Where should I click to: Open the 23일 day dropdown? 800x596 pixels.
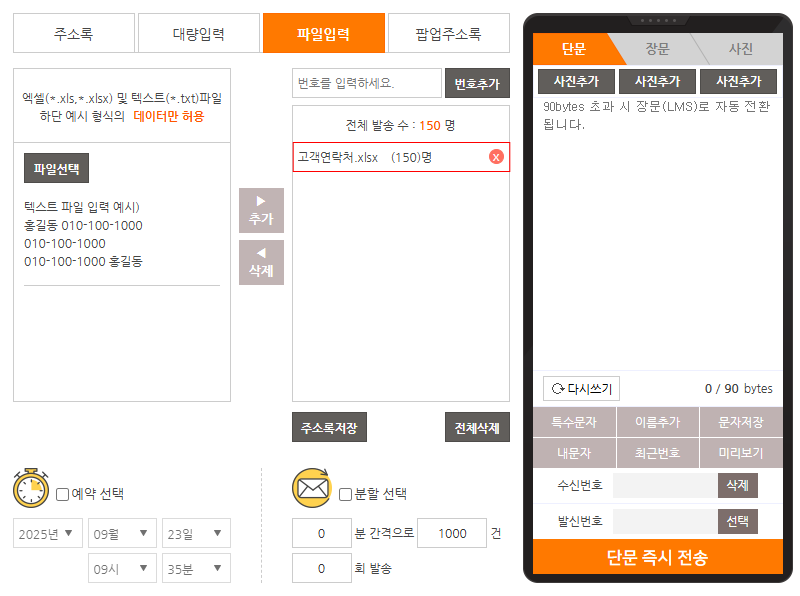click(196, 533)
